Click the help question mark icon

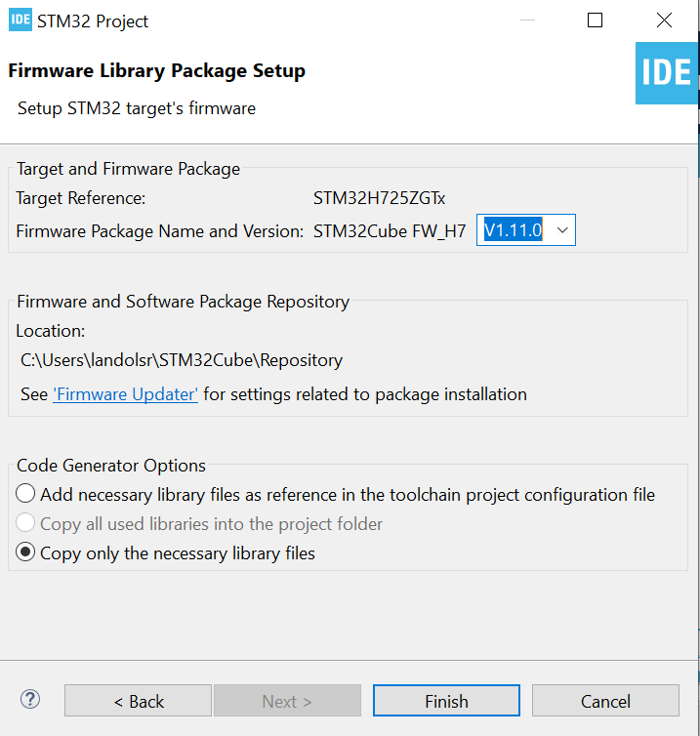pos(31,699)
